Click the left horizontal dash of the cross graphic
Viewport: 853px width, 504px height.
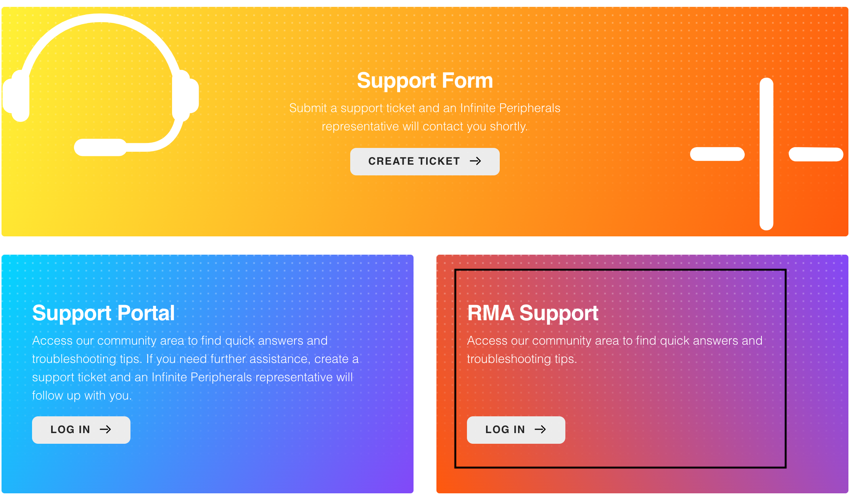point(717,154)
